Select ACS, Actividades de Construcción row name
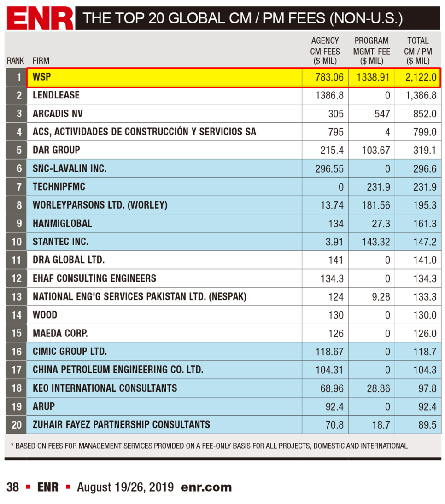The image size is (445, 504). (145, 132)
